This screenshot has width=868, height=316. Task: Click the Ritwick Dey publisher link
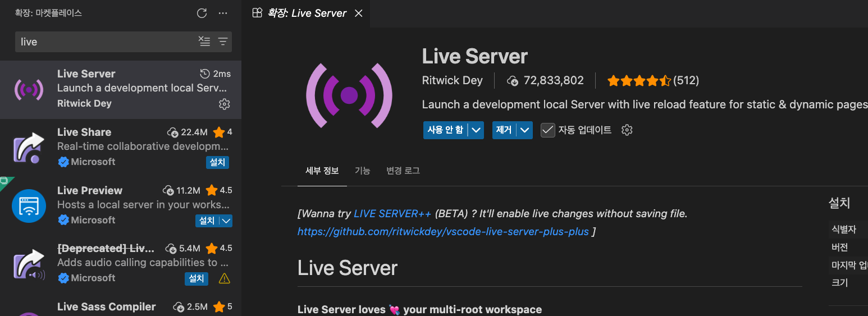[452, 80]
